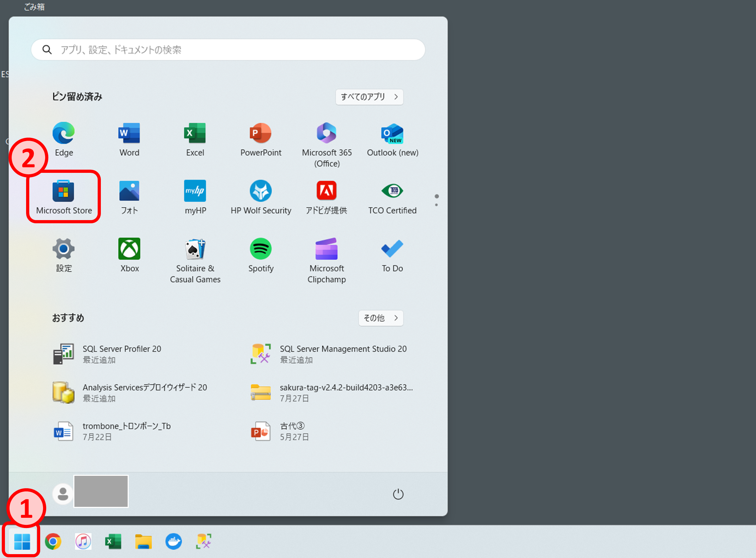Select ごみ箱 on the desktop
Viewport: 756px width, 558px height.
(x=34, y=7)
